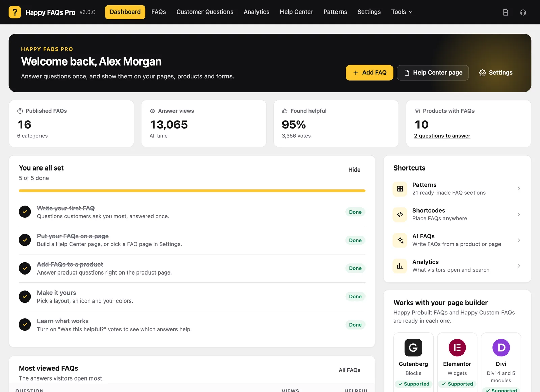The image size is (540, 392).
Task: Expand the Patterns shortcut chevron
Action: click(519, 189)
